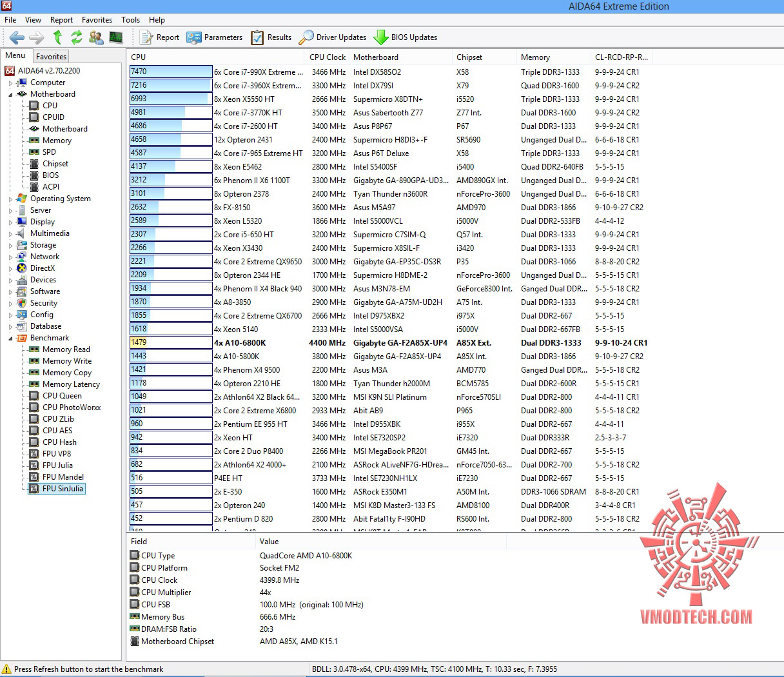Select the FPU VP8 benchmark
The width and height of the screenshot is (784, 677).
(x=57, y=454)
